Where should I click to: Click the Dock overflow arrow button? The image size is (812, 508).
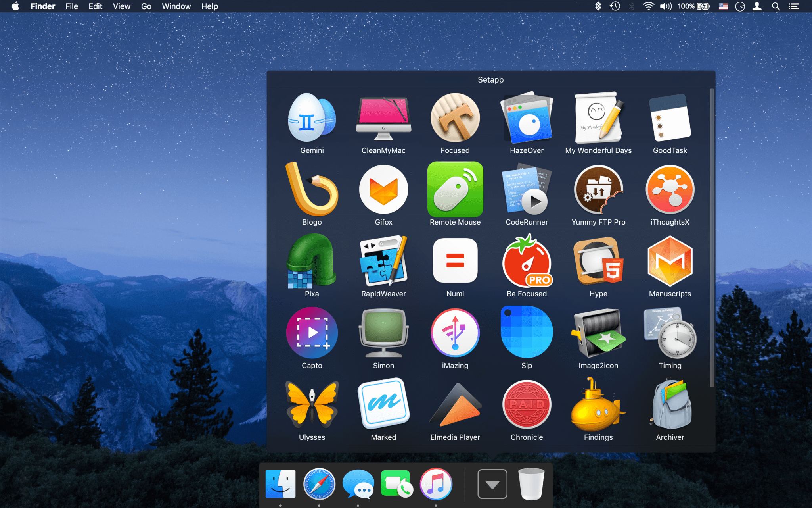coord(492,485)
